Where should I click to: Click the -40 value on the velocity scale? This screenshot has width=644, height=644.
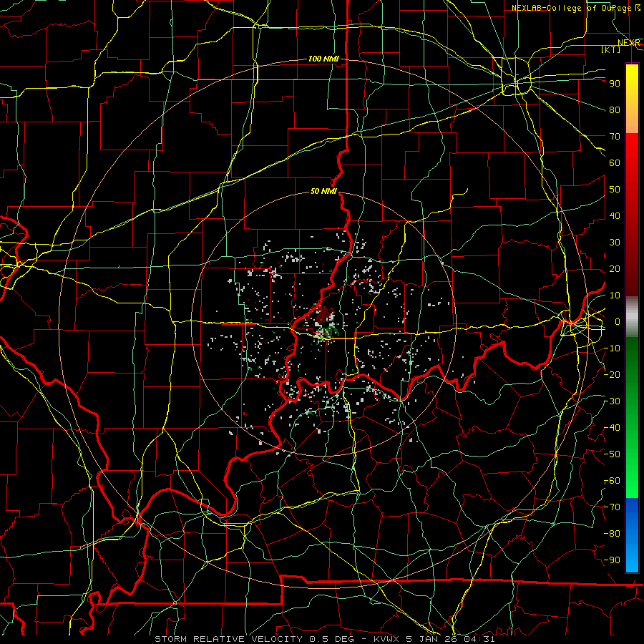point(612,428)
